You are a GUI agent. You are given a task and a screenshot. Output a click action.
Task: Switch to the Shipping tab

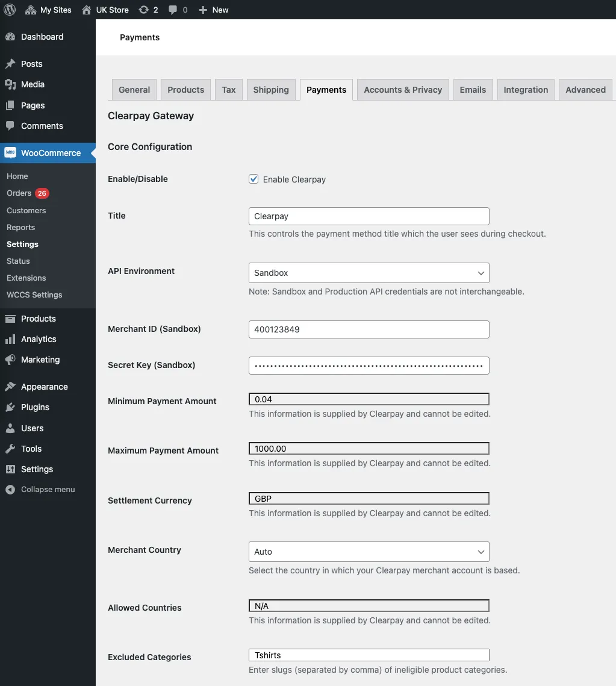coord(271,90)
